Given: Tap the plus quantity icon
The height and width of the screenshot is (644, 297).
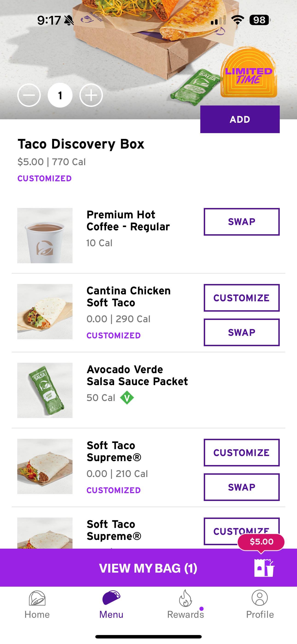Looking at the screenshot, I should [91, 95].
